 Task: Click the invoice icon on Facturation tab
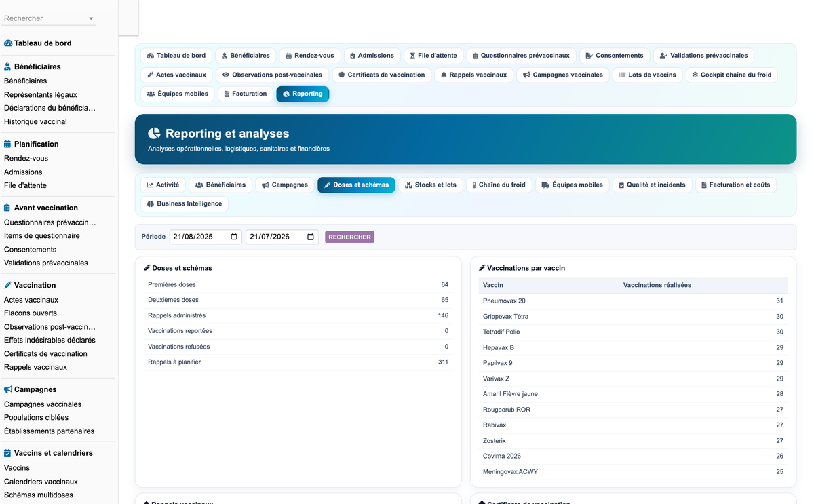227,94
